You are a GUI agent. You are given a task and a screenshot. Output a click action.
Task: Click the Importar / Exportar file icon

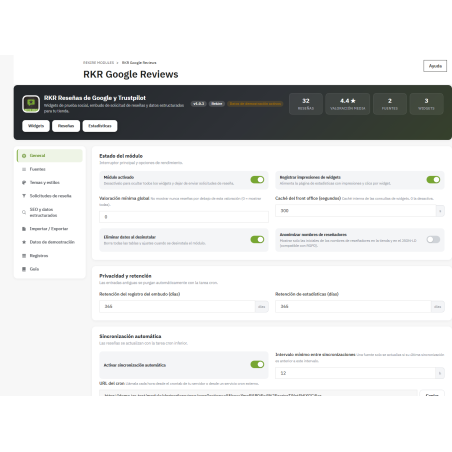tap(24, 229)
